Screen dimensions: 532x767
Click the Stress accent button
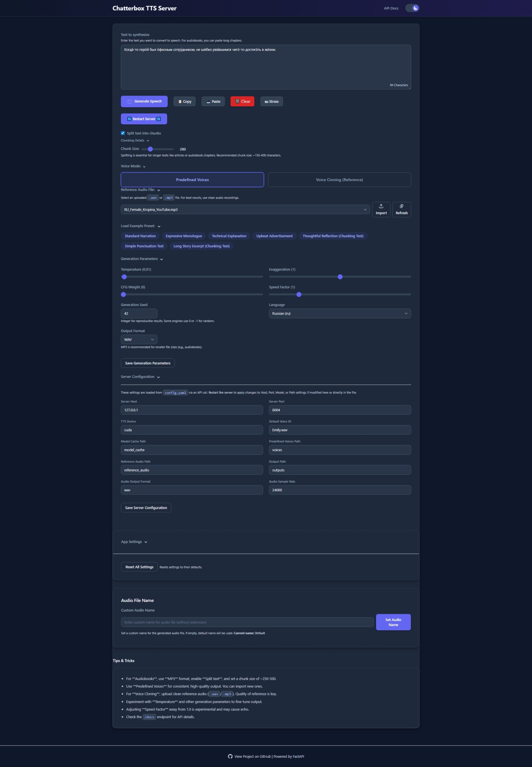pyautogui.click(x=271, y=101)
